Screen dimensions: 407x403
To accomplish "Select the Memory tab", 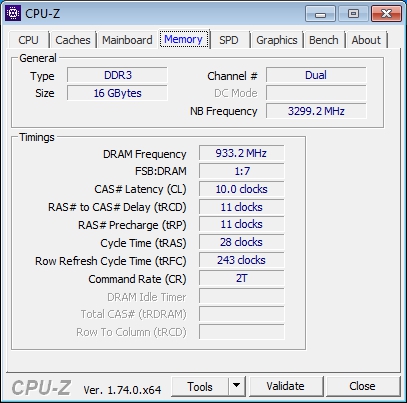I will [184, 39].
